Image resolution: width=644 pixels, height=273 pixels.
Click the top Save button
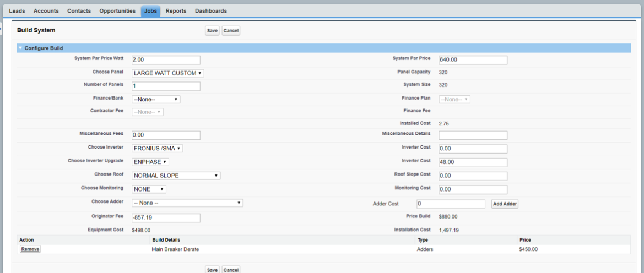pyautogui.click(x=212, y=31)
